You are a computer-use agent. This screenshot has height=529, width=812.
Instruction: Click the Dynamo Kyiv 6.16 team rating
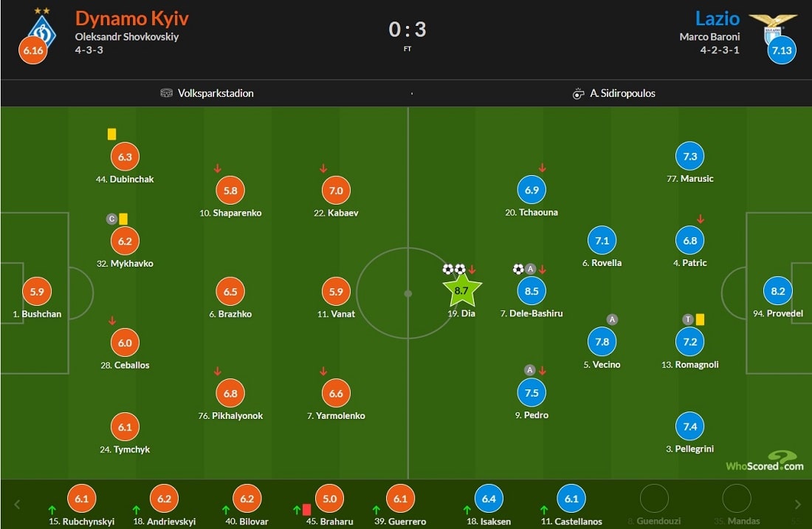[33, 50]
